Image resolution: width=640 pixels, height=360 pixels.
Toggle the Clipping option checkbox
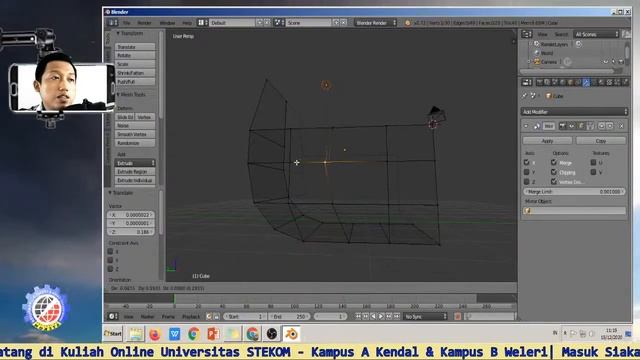[x=553, y=172]
